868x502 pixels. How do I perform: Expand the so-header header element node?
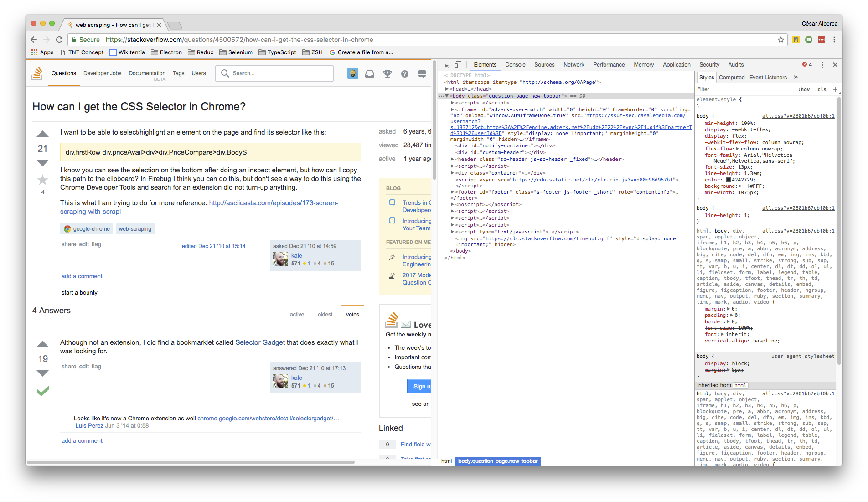452,159
